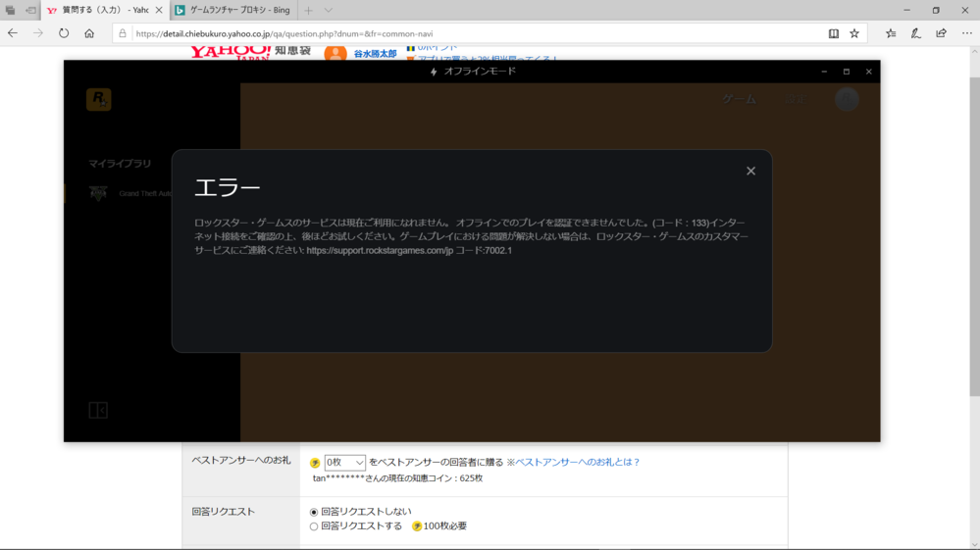The height and width of the screenshot is (550, 980).
Task: Open the 設定 tab in launcher
Action: [x=797, y=99]
